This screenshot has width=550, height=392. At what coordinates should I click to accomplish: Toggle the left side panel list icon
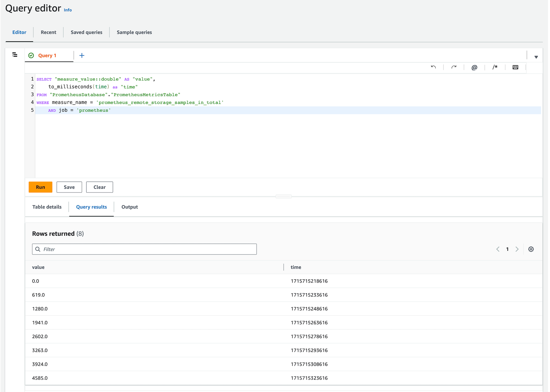tap(15, 55)
